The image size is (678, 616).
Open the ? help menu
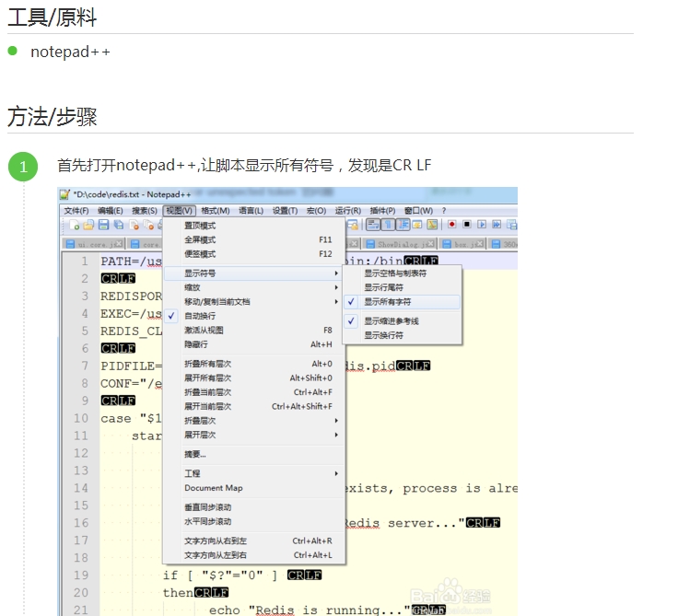click(444, 211)
